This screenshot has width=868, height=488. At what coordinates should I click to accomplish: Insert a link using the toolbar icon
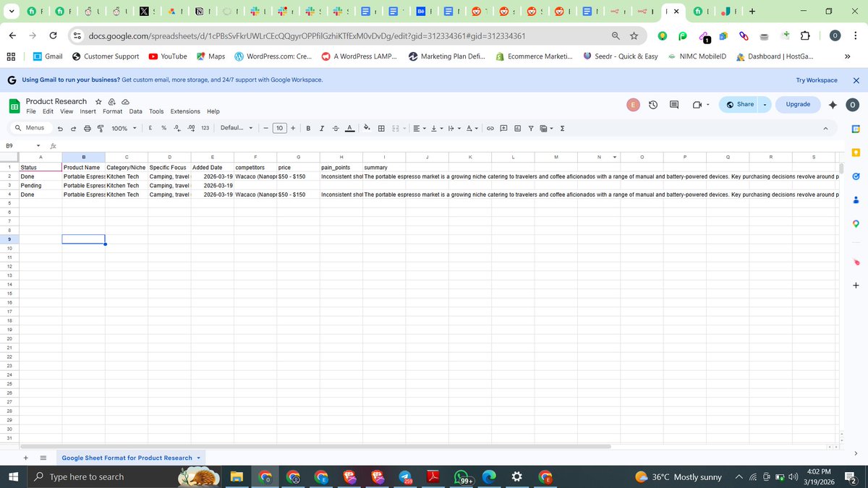pyautogui.click(x=490, y=128)
